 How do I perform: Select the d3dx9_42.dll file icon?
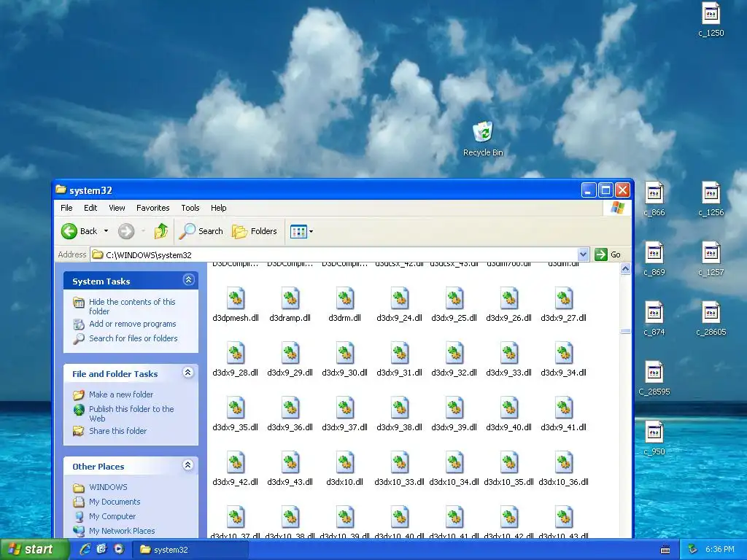pos(236,463)
